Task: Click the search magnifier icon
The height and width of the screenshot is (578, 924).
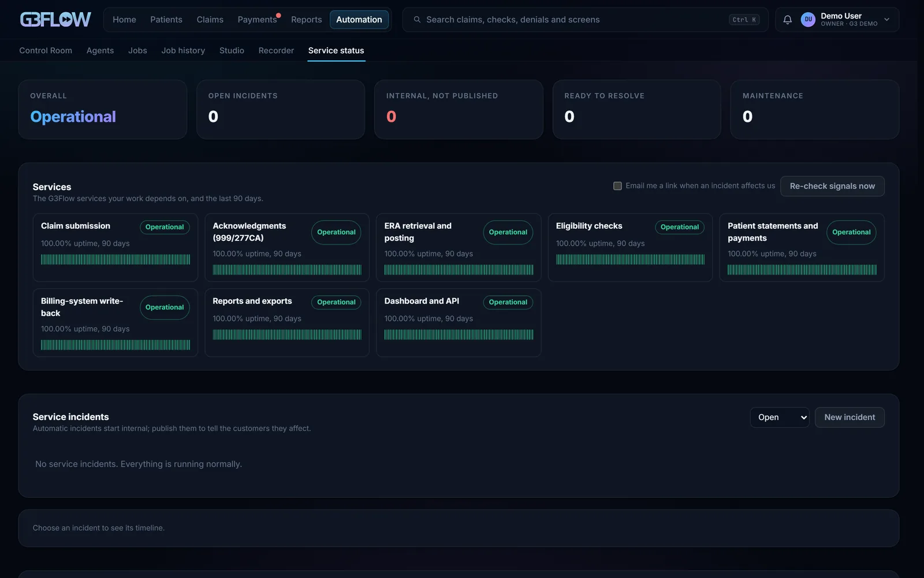Action: coord(417,20)
